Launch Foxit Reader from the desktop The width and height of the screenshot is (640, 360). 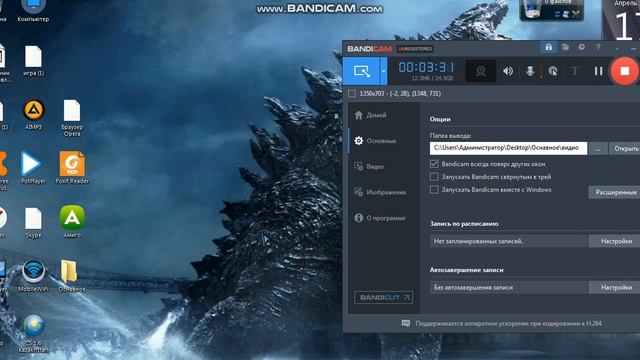coord(72,168)
